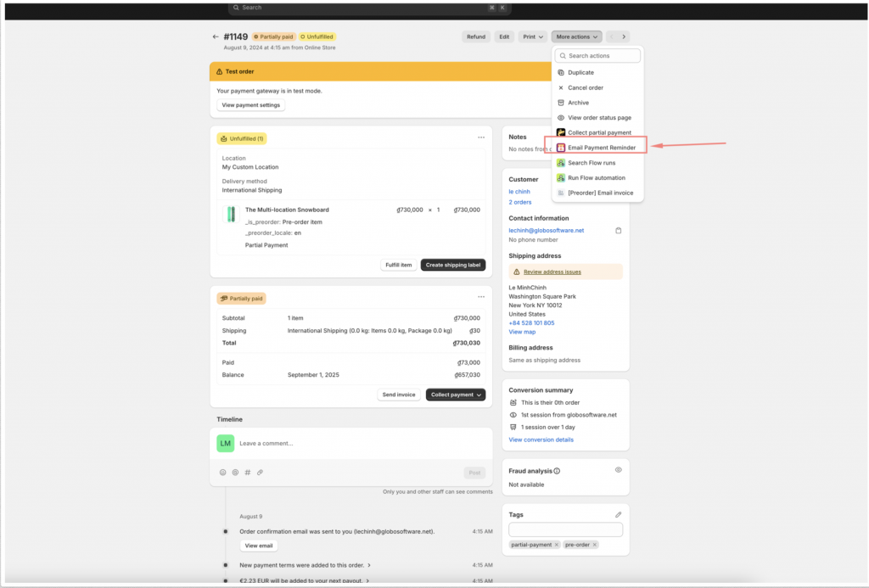Click the calendar icon next to contact email
The height and width of the screenshot is (588, 869).
click(x=620, y=230)
